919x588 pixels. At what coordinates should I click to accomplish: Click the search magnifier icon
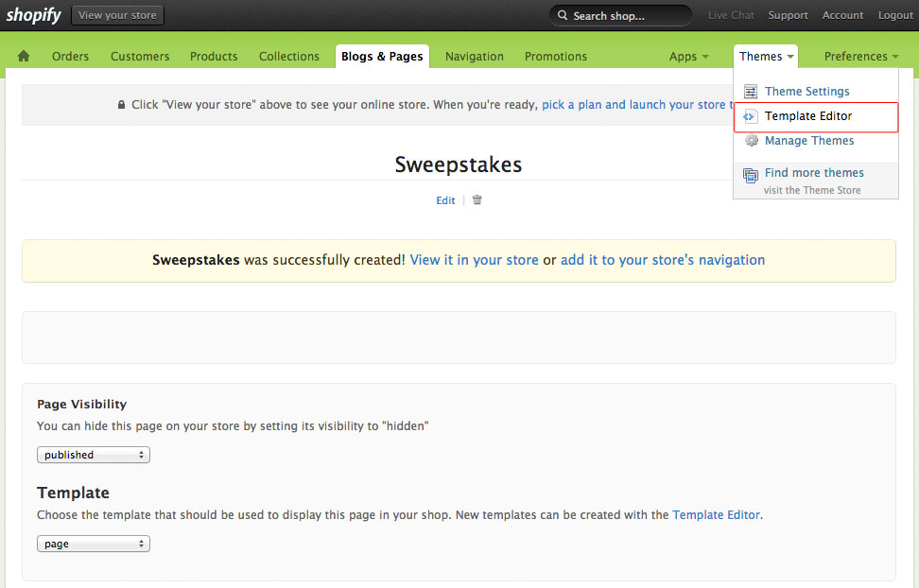click(562, 15)
